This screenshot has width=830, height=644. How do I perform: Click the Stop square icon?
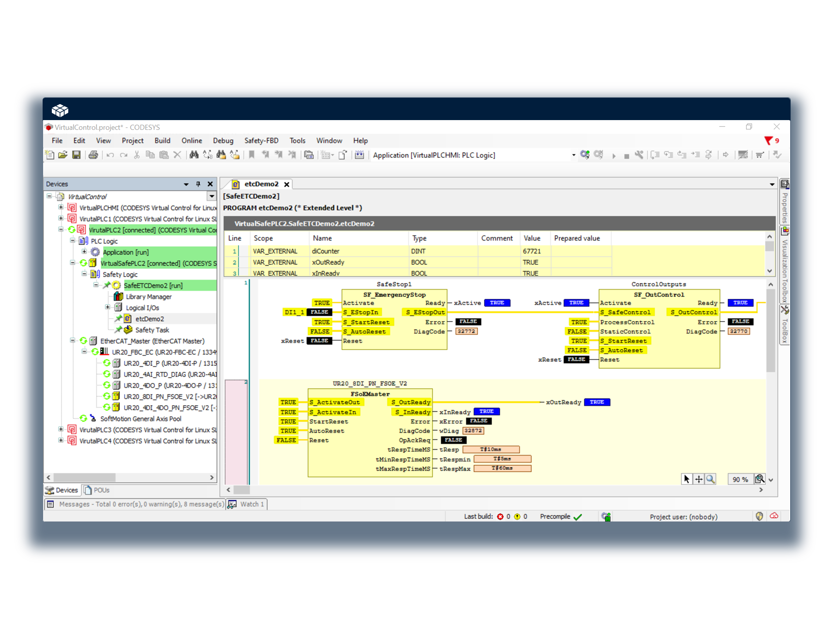click(627, 156)
